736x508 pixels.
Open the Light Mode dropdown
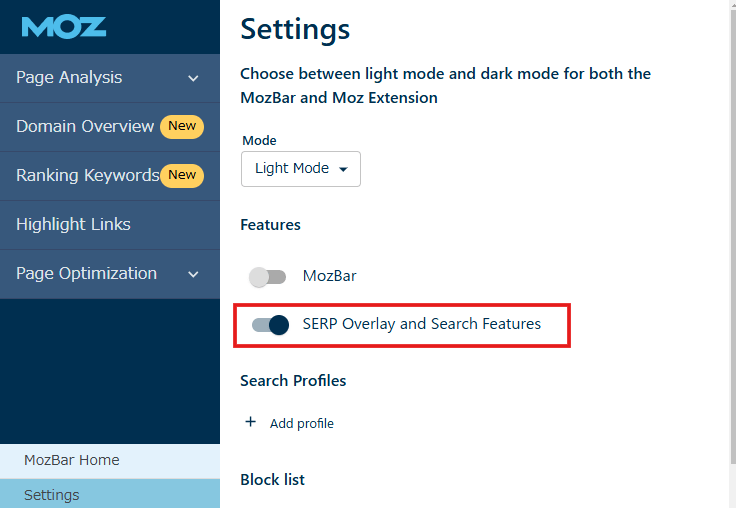pos(300,169)
